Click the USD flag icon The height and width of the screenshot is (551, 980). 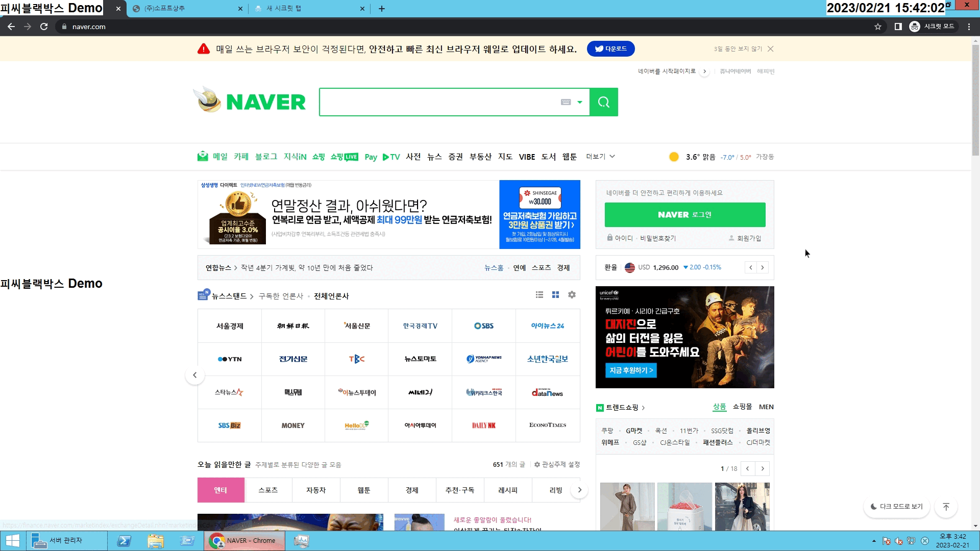coord(630,267)
